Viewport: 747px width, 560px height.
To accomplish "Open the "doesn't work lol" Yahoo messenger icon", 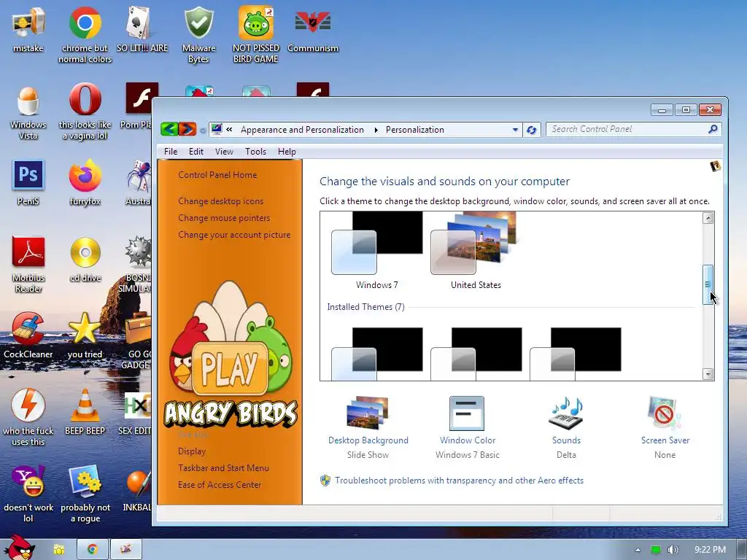I will tap(28, 494).
